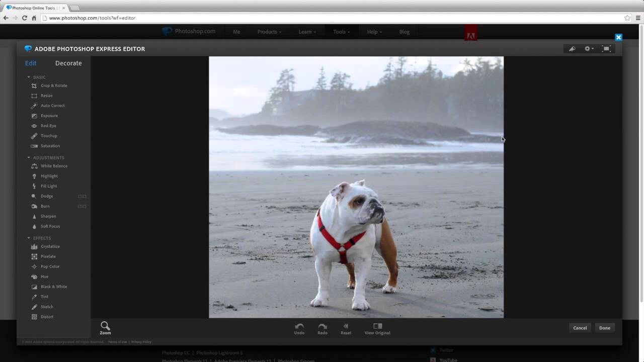Screen dimensions: 644x362
Task: Apply Auto Correct to the photo
Action: (48, 106)
